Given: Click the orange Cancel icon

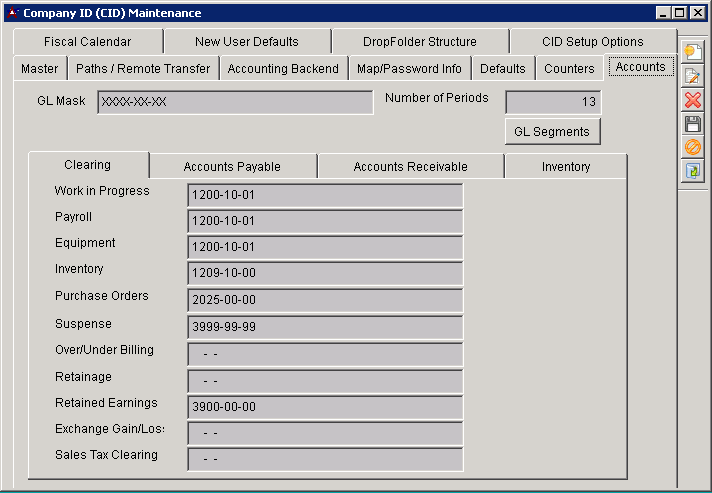Looking at the screenshot, I should [x=692, y=148].
